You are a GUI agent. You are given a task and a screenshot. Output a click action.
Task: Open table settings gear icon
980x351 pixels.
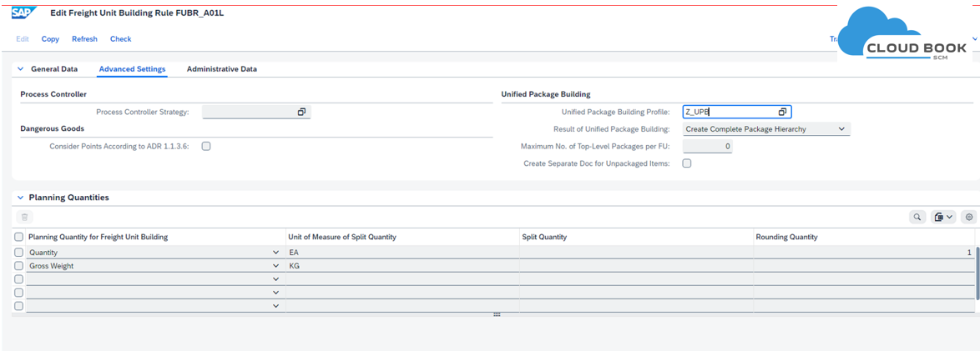pos(968,217)
